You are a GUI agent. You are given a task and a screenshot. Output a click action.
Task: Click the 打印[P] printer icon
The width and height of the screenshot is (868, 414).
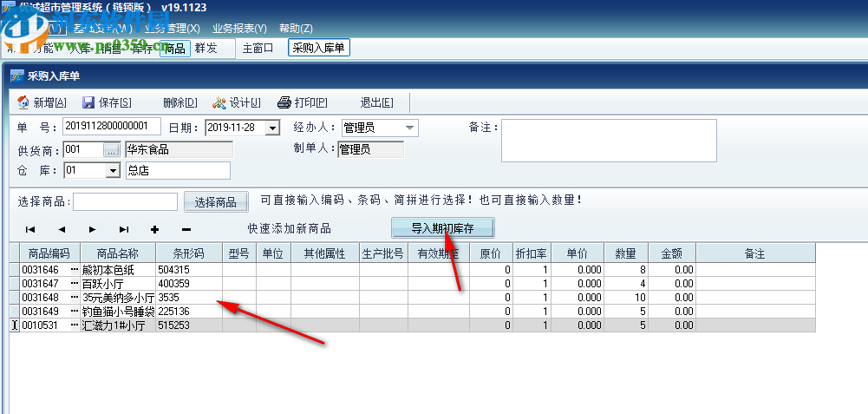tap(284, 102)
